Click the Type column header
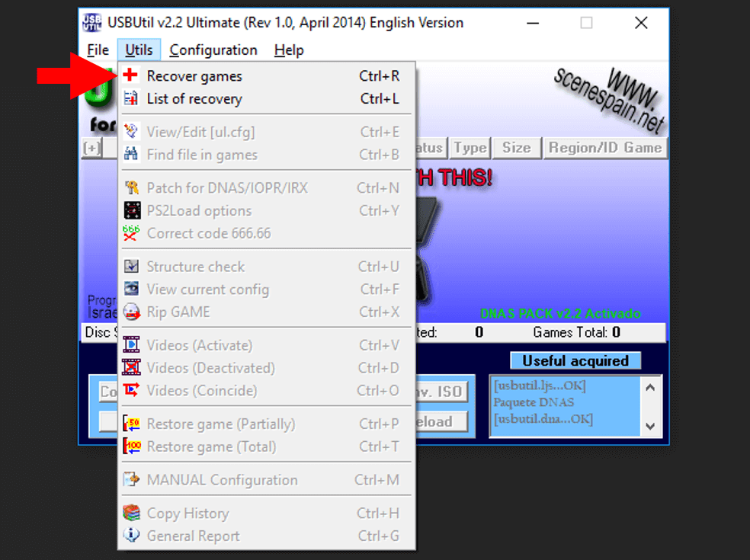This screenshot has height=560, width=750. pos(470,148)
